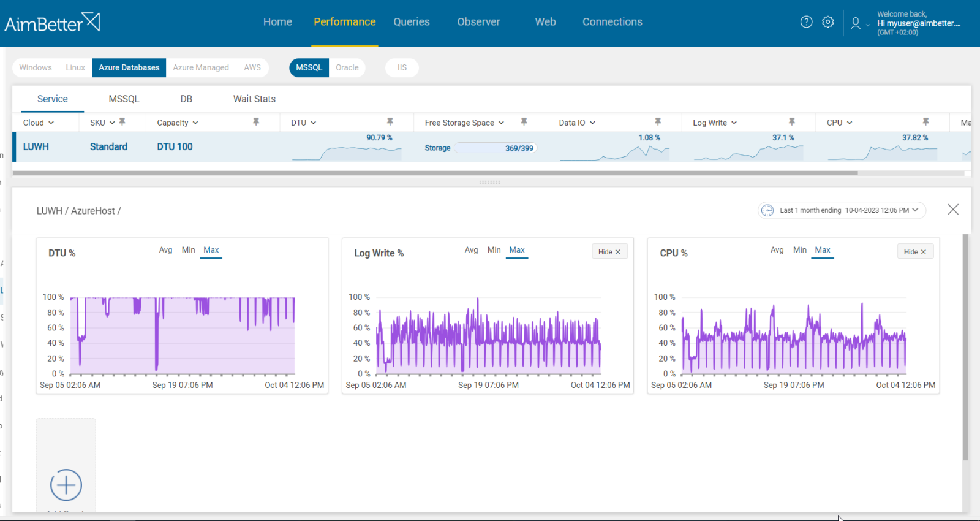Viewport: 980px width, 521px height.
Task: Expand the CPU column dropdown
Action: click(850, 123)
